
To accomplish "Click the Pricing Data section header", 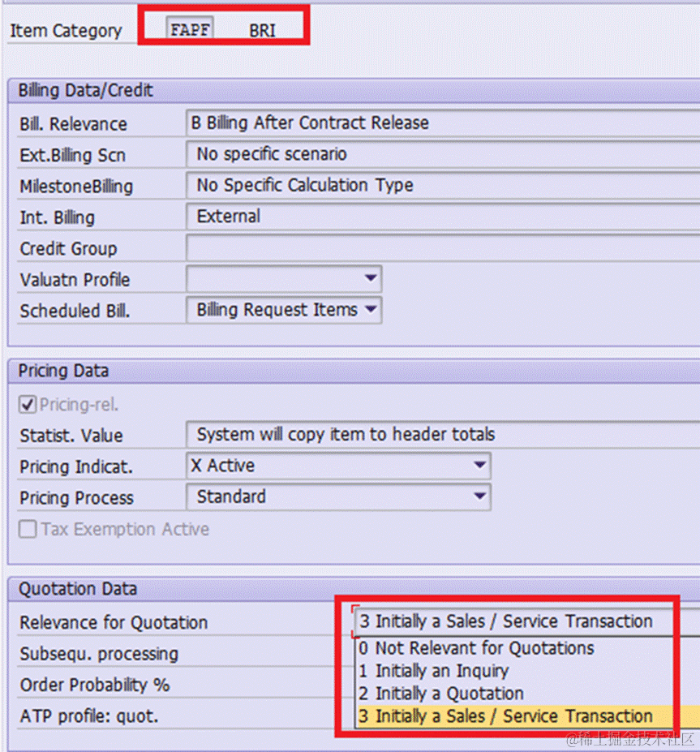I will (354, 371).
